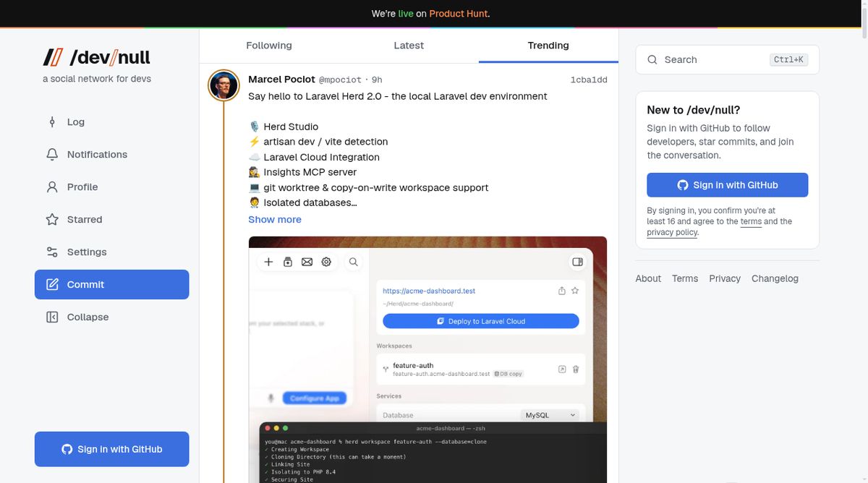Sign in with GitHub in left sidebar
This screenshot has height=483, width=868.
[x=111, y=449]
